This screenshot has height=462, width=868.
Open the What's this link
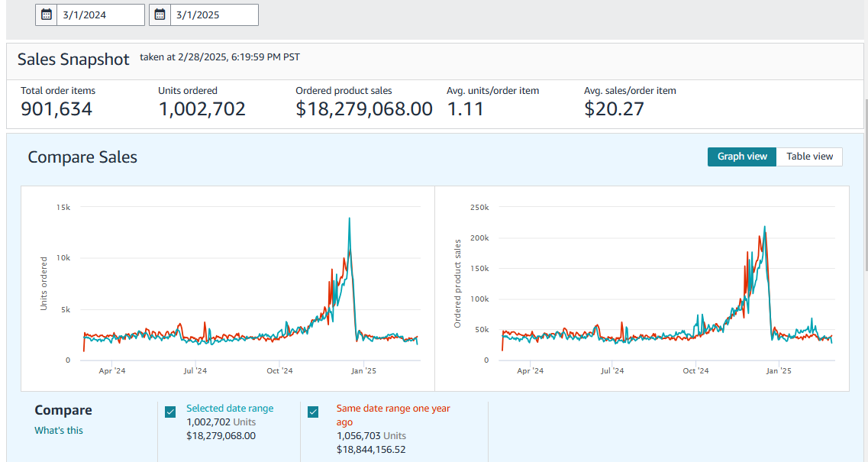(59, 431)
